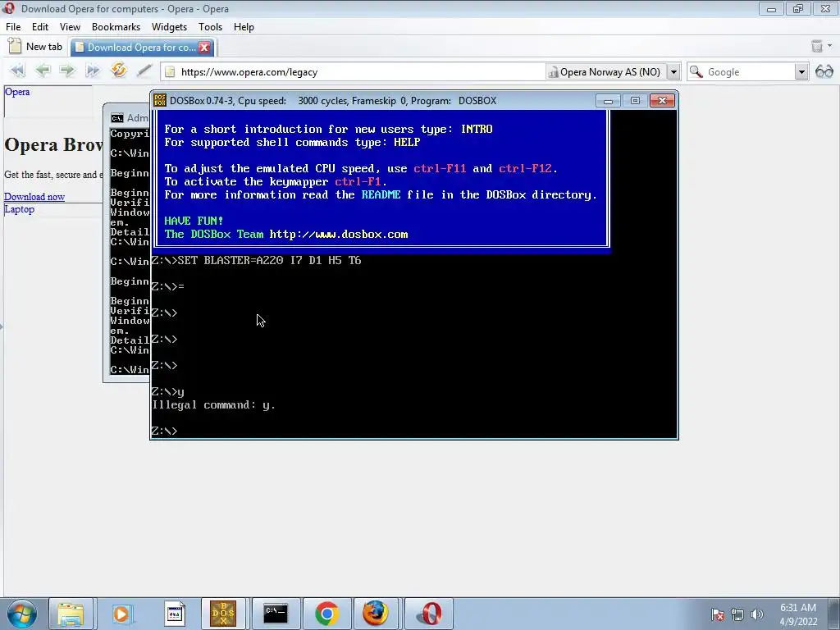This screenshot has width=840, height=630.
Task: Click the notepad-like document taskbar icon
Action: [x=174, y=614]
